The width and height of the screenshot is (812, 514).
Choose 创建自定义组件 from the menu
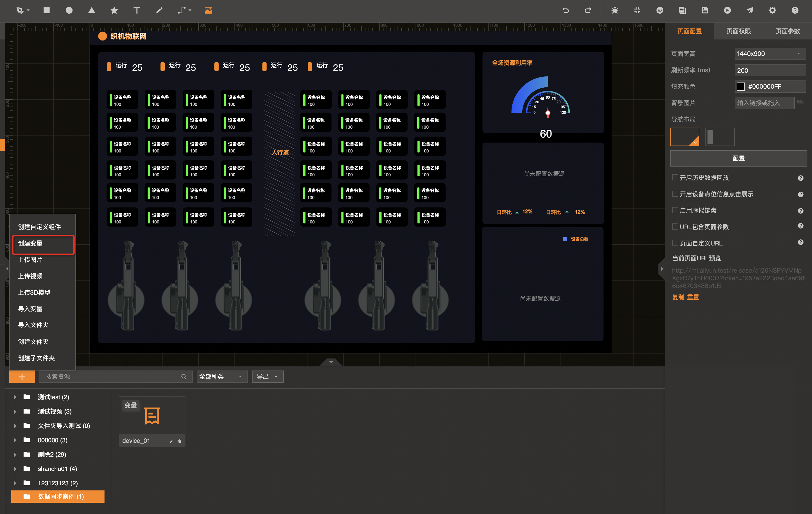click(43, 227)
